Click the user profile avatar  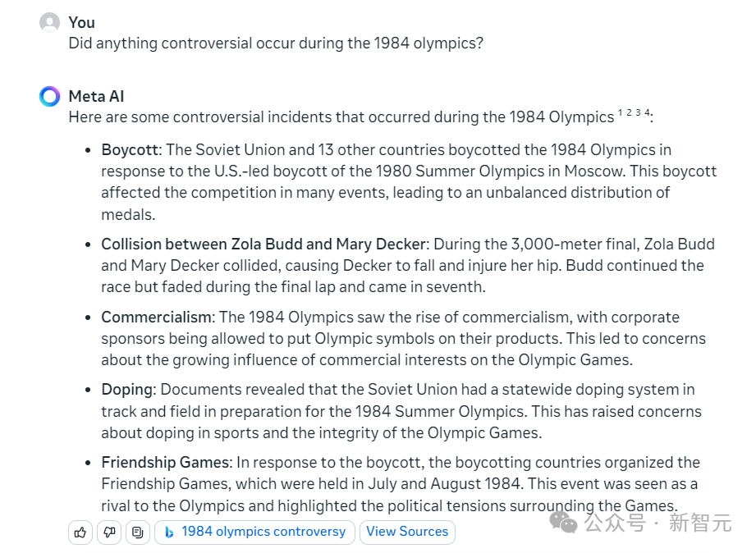click(49, 23)
